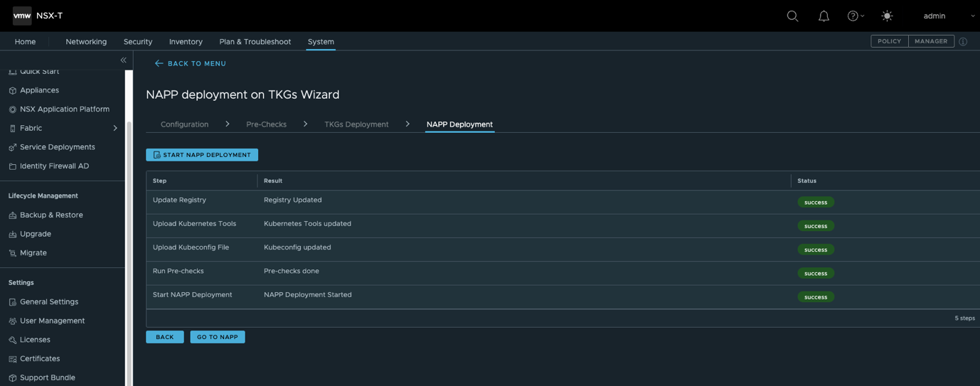Viewport: 980px width, 386px height.
Task: Open User Management settings
Action: (52, 321)
